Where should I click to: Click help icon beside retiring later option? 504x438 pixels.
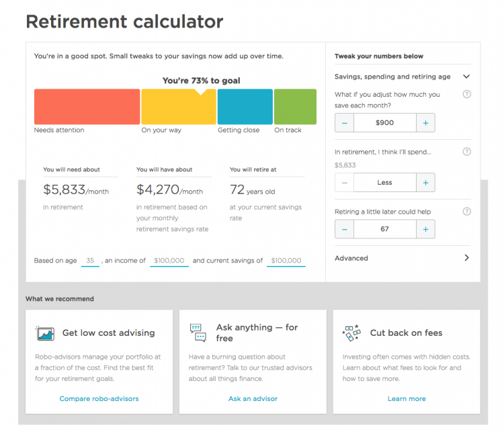467,212
